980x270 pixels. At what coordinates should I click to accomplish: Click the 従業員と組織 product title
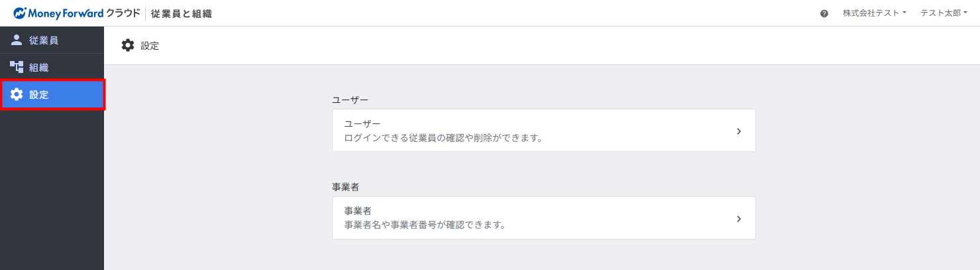pyautogui.click(x=182, y=13)
